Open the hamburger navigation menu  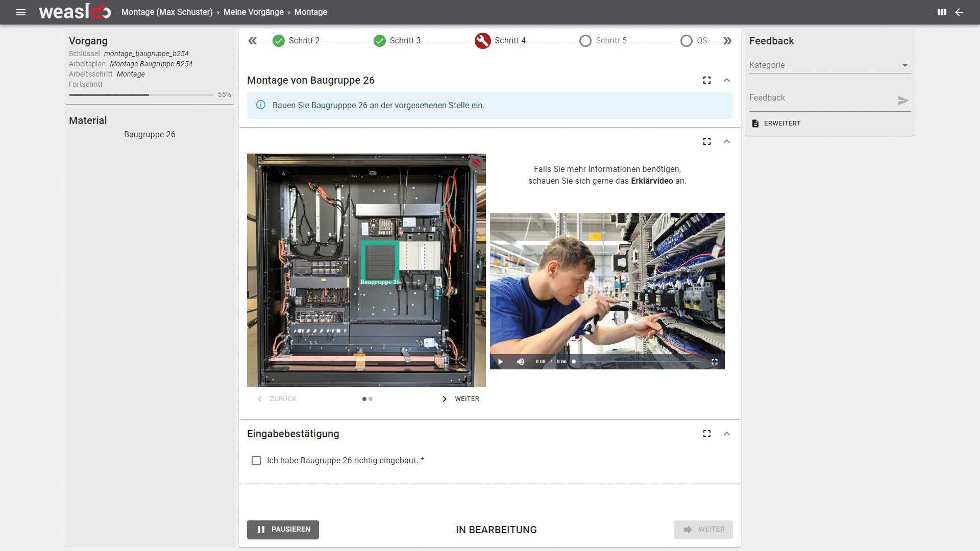(x=21, y=12)
